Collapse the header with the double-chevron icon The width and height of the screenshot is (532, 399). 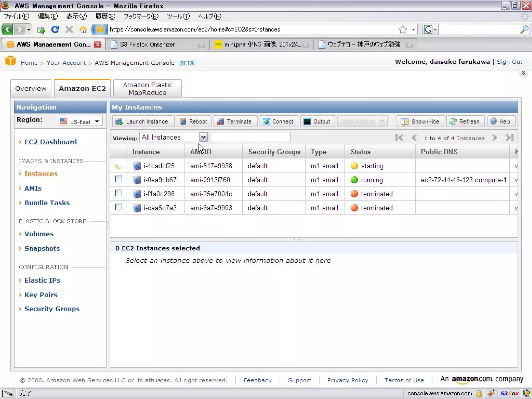[x=523, y=73]
